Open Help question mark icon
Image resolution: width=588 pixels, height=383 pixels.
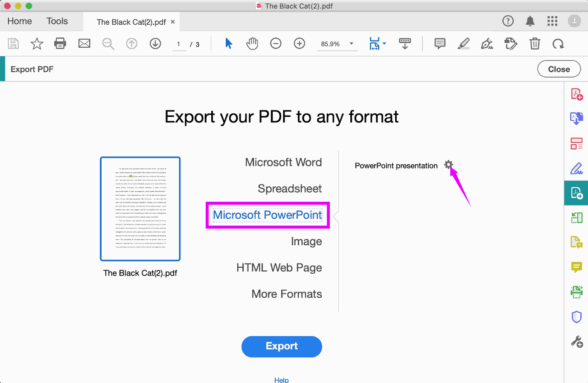(508, 21)
